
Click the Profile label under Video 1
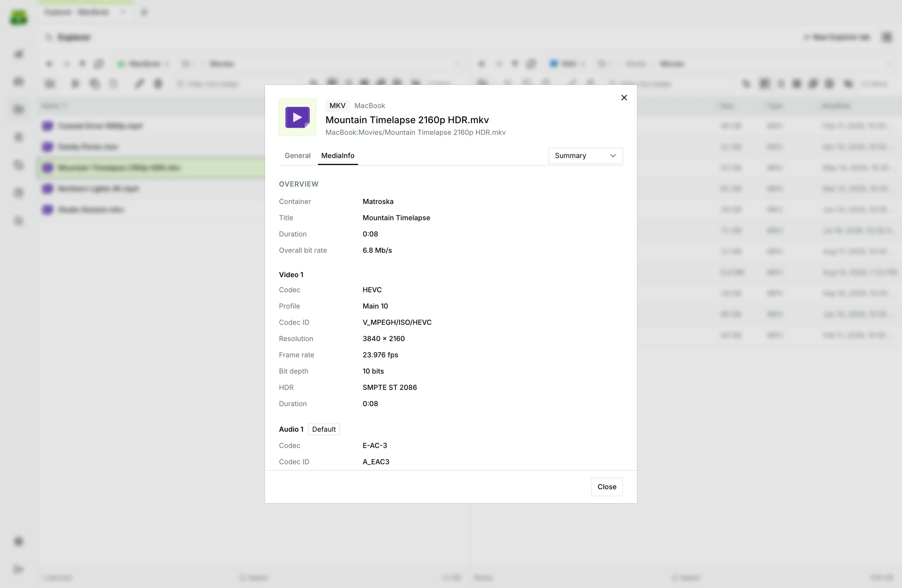point(289,306)
